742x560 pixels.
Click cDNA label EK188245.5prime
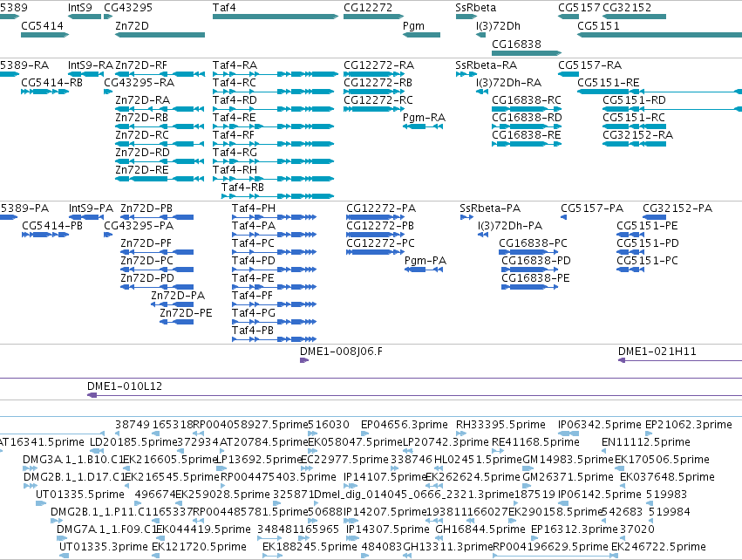point(310,547)
